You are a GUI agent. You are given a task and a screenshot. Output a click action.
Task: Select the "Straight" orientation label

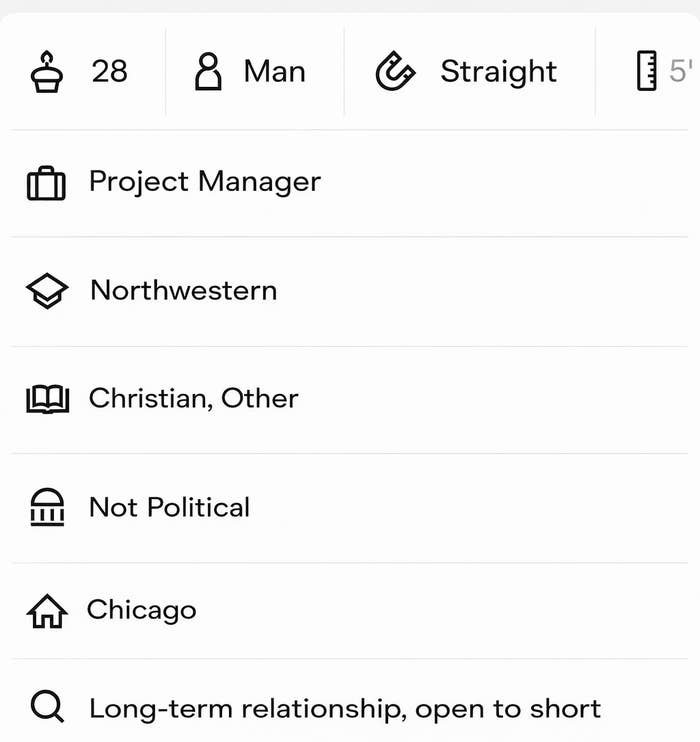pyautogui.click(x=498, y=72)
